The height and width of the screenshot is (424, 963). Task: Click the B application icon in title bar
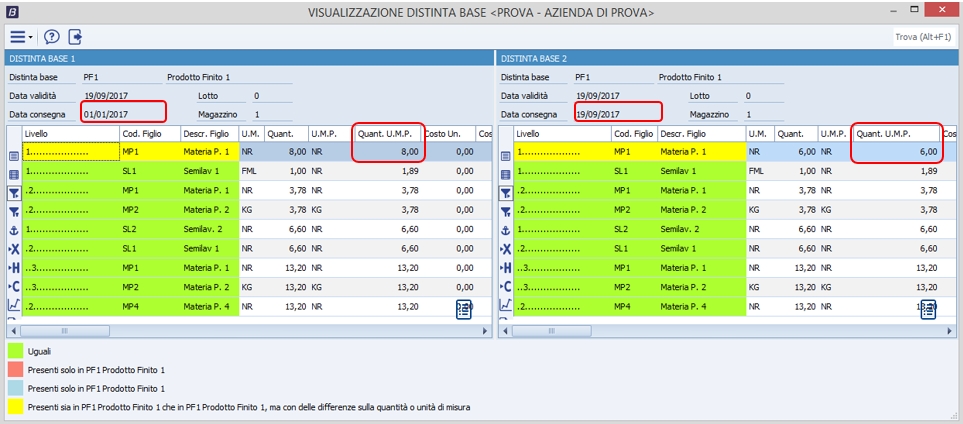[x=12, y=12]
